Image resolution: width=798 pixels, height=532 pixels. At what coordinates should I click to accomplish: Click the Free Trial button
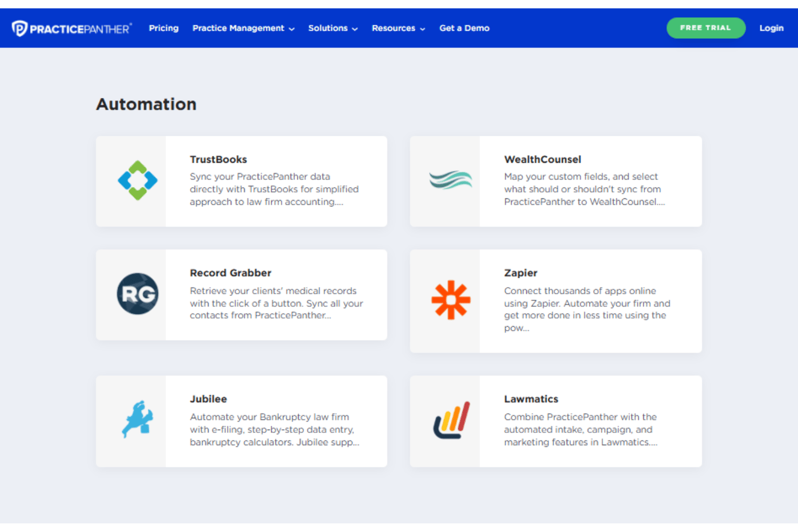[x=706, y=28]
